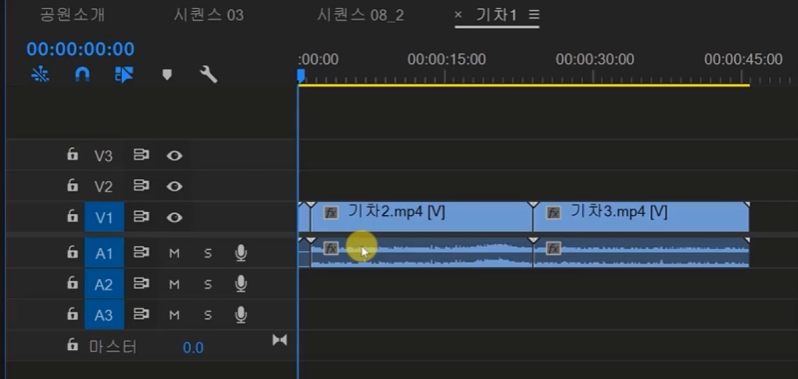Click fx badge on 기차2.mp4 video

[x=331, y=213]
